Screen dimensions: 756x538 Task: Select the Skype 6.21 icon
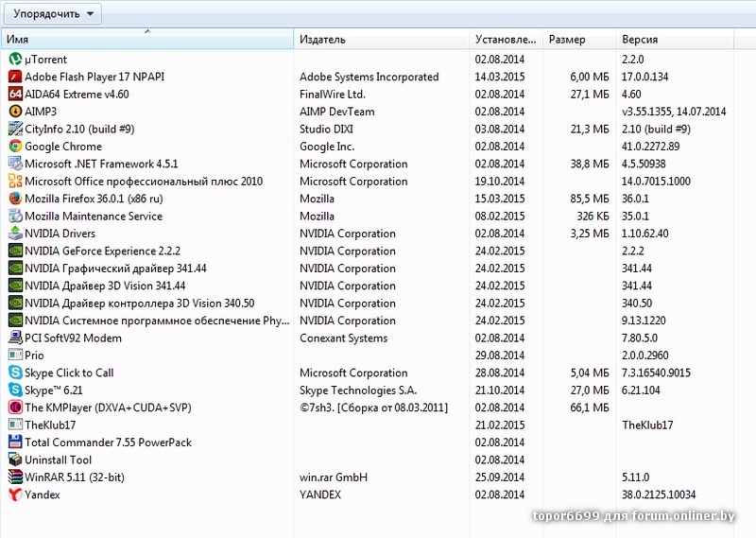coord(15,390)
